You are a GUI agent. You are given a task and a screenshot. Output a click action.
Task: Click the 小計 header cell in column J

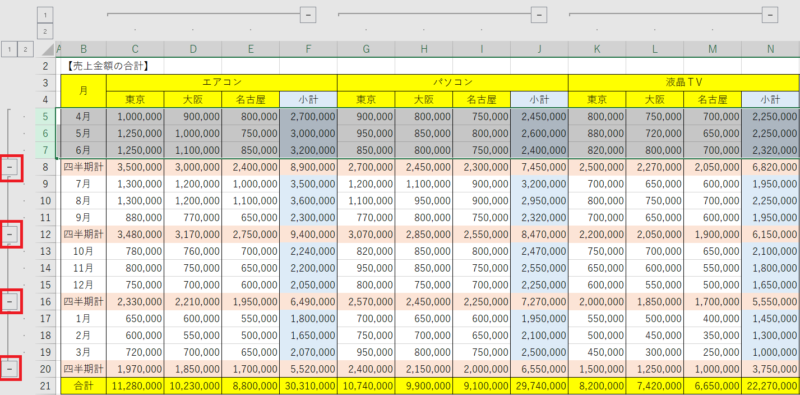(x=539, y=100)
